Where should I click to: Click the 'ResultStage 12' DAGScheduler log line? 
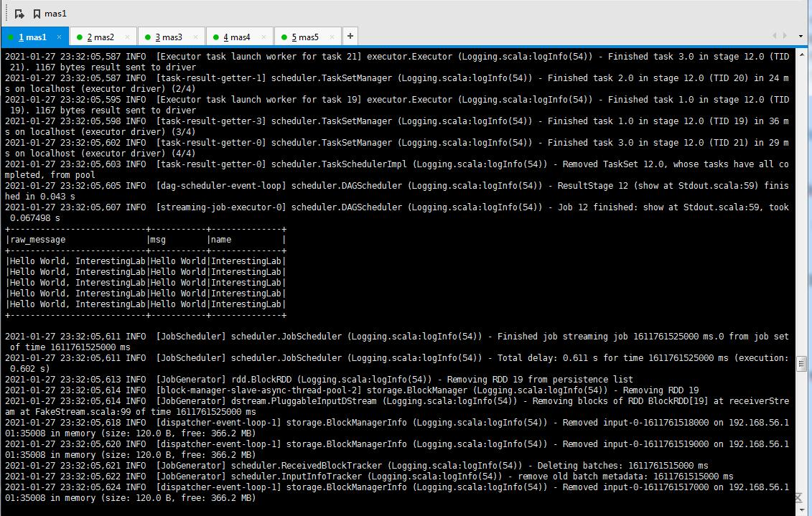397,191
